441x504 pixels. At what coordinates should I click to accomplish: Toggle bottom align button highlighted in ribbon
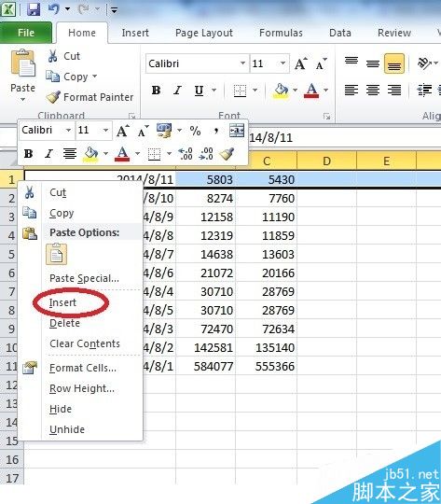[x=394, y=63]
